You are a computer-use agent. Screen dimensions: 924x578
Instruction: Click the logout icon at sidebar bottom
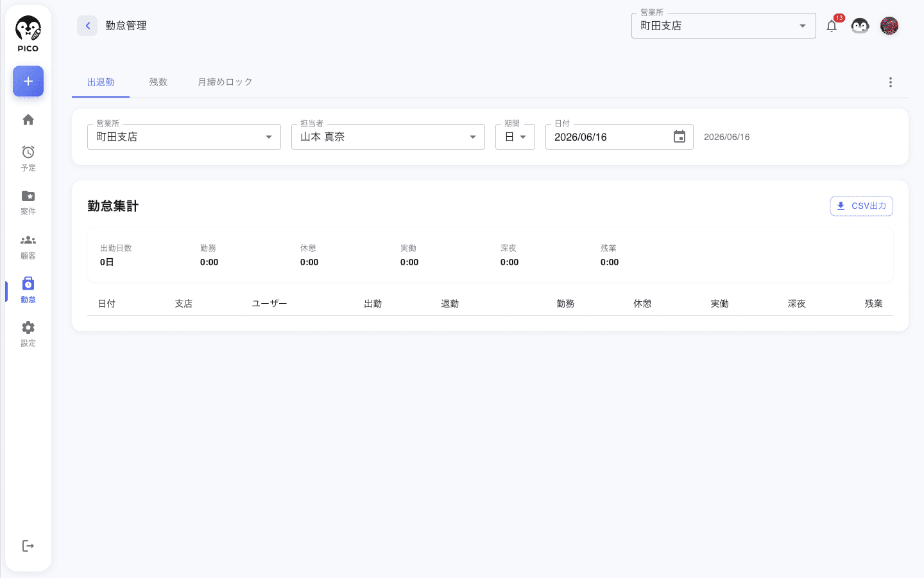click(28, 546)
